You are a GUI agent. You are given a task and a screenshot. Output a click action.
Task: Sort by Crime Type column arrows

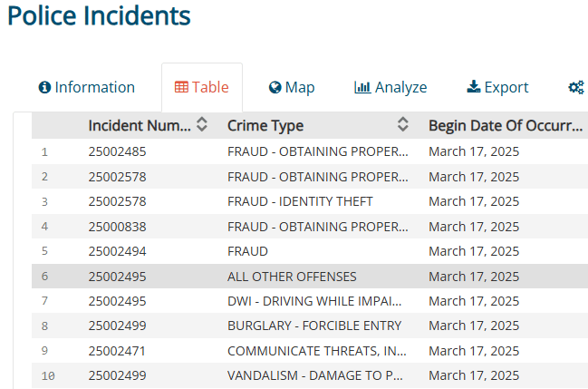[x=403, y=125]
